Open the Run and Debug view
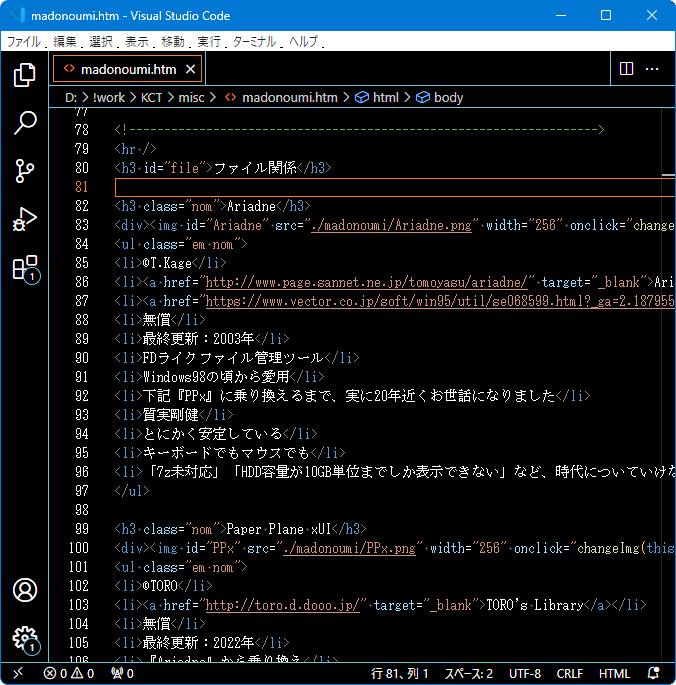676x685 pixels. [24, 219]
